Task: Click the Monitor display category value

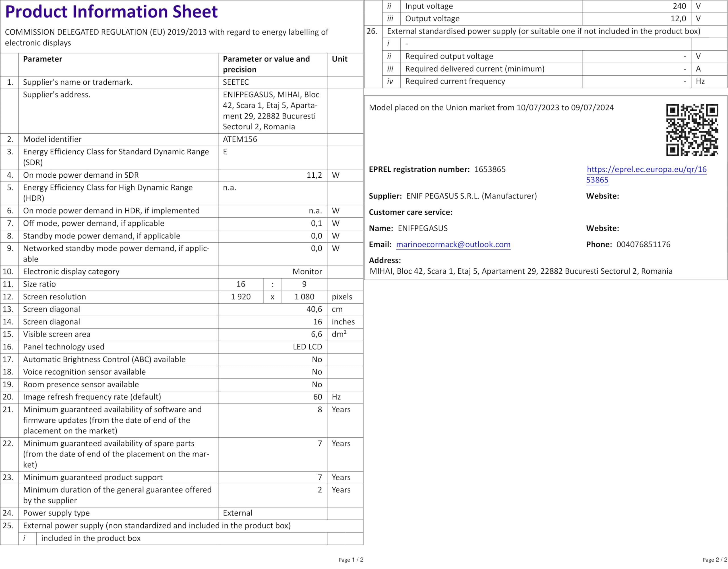Action: [307, 271]
